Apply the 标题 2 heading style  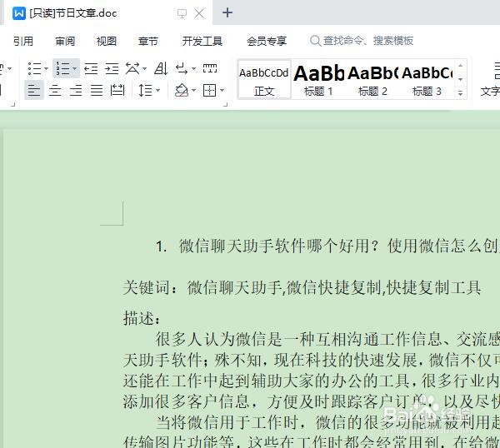click(372, 80)
